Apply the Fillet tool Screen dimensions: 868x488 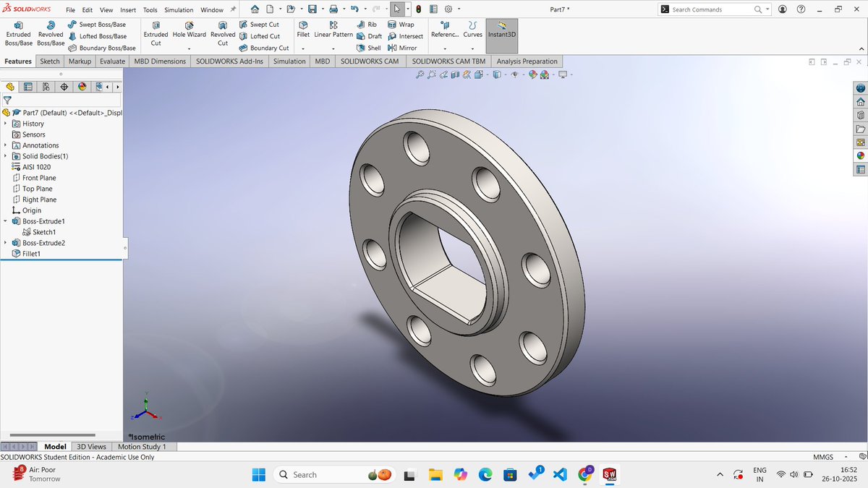pyautogui.click(x=303, y=29)
